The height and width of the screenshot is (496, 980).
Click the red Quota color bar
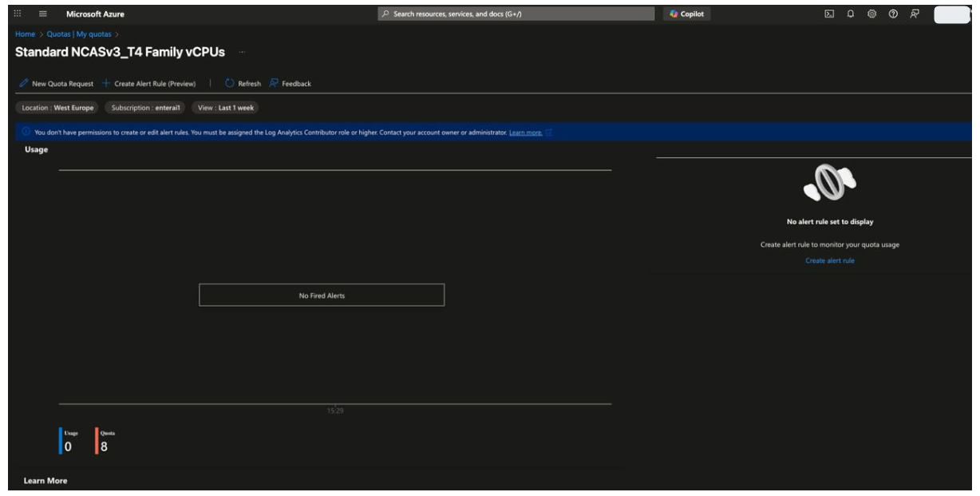tap(97, 441)
